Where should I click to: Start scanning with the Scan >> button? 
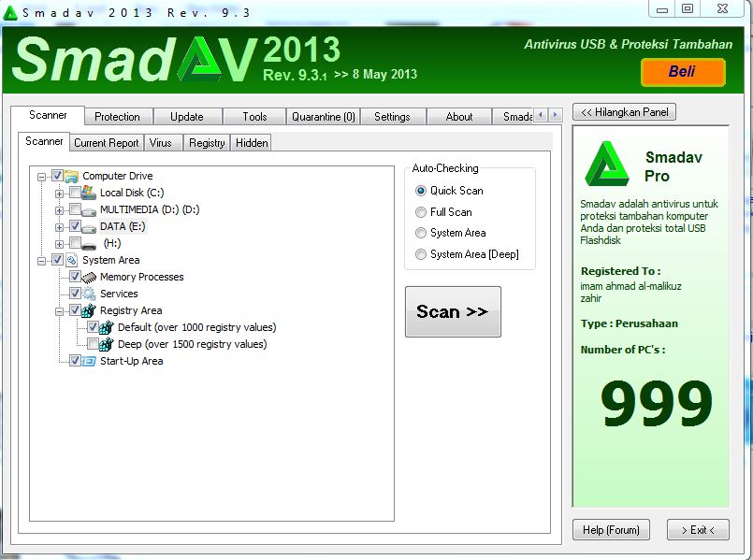pos(453,312)
